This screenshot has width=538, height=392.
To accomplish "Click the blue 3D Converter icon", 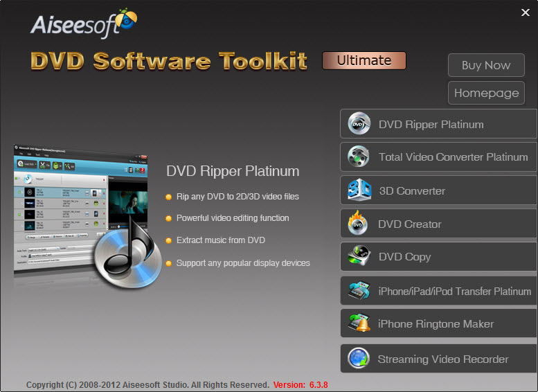I will [x=359, y=190].
